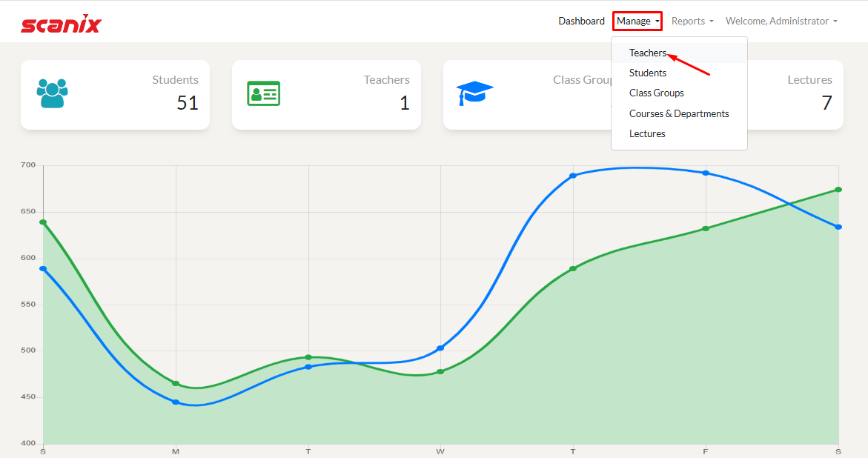
Task: Select Students from the Manage menu
Action: coord(648,73)
